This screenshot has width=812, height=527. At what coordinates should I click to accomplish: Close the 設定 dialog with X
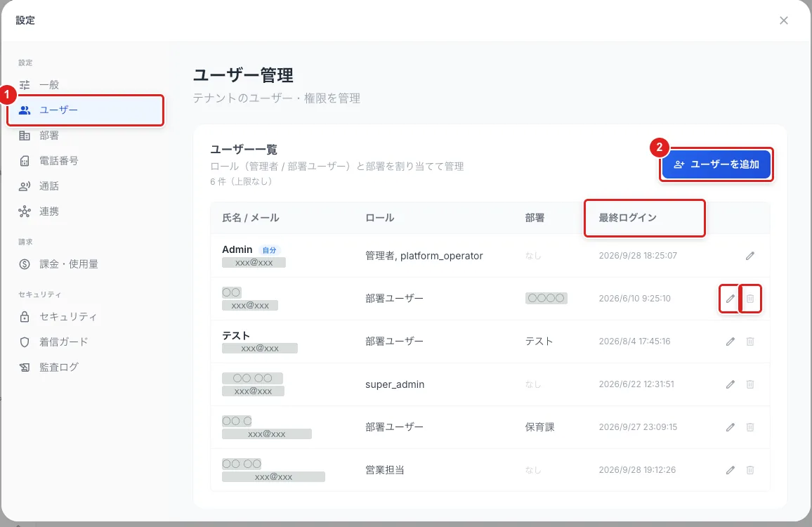(x=783, y=20)
